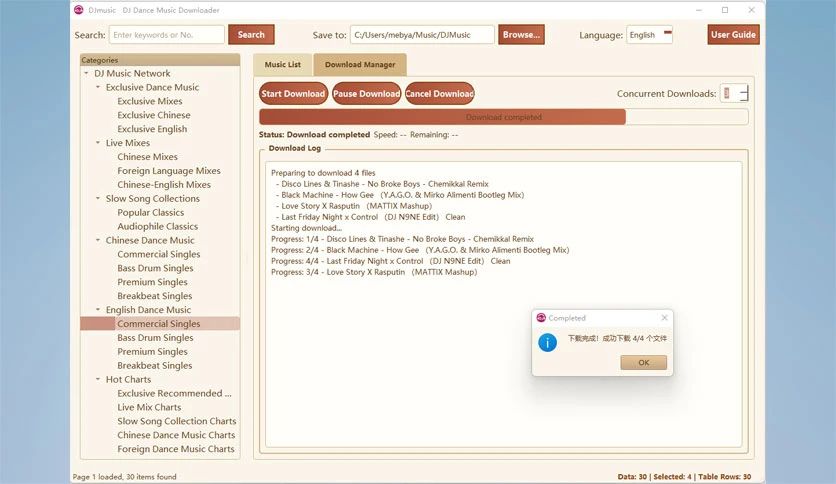Click the DJ Music Network label

pyautogui.click(x=132, y=73)
